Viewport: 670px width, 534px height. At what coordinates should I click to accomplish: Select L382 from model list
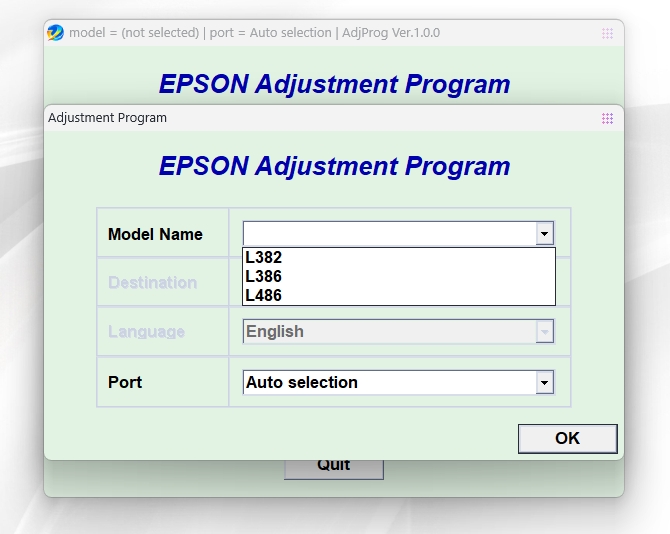coord(399,258)
